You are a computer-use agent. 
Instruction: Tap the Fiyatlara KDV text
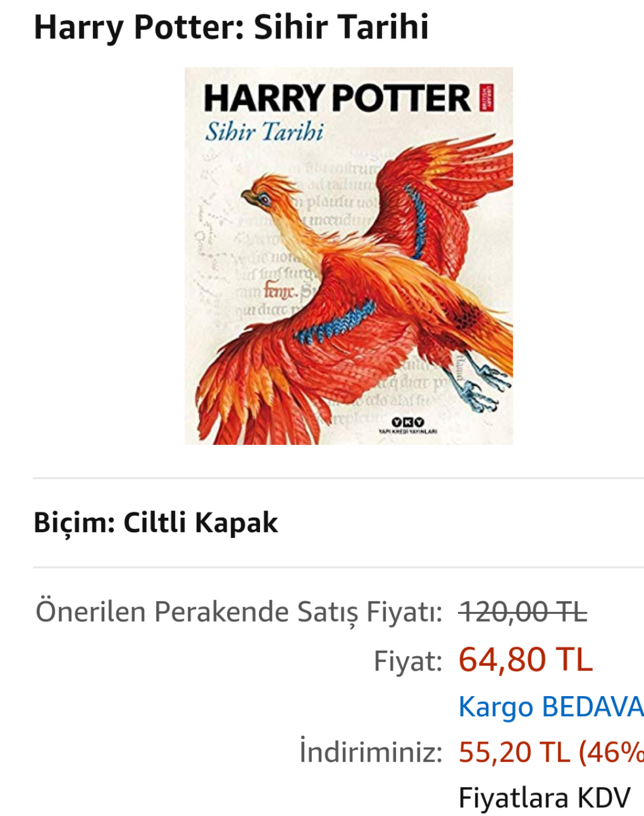coord(544,798)
